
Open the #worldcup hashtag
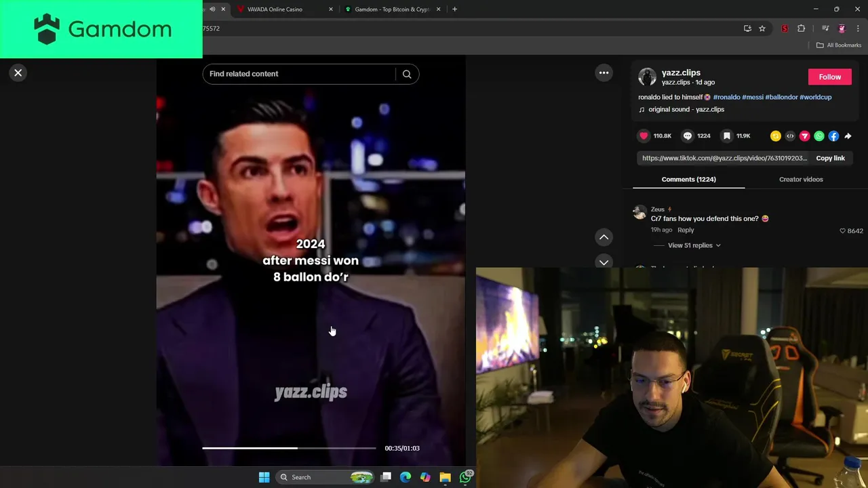tap(815, 97)
